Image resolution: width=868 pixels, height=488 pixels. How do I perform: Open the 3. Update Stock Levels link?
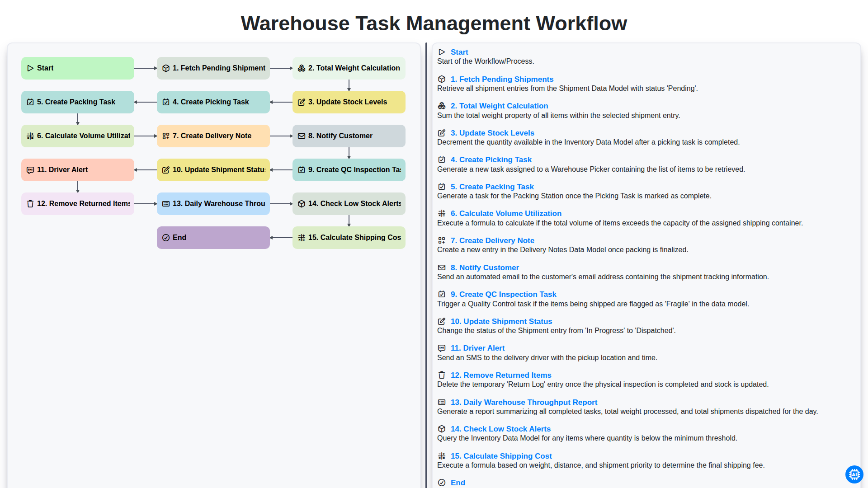(492, 133)
